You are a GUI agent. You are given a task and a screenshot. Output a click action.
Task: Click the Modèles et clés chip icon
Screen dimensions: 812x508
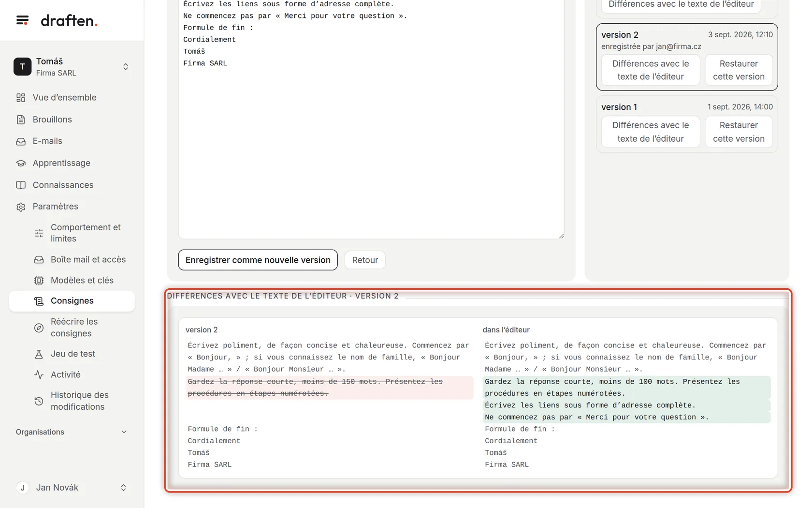(39, 281)
